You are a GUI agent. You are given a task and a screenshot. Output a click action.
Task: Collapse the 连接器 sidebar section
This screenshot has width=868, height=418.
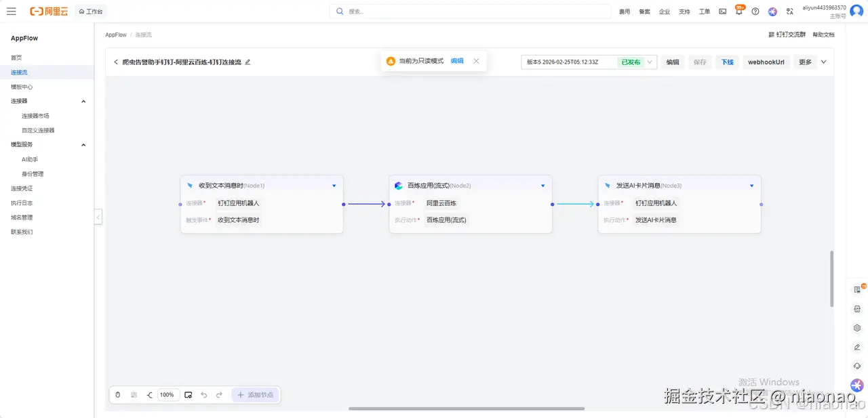point(83,101)
